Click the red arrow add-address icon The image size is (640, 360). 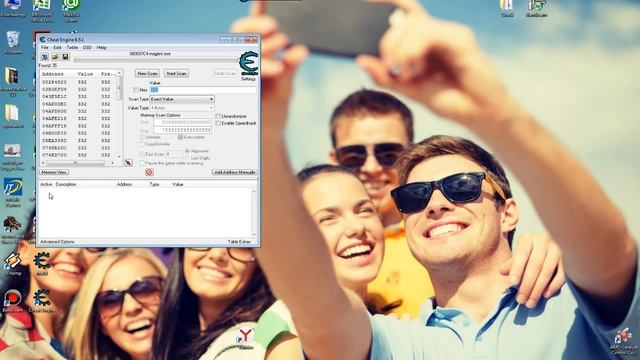click(x=129, y=162)
